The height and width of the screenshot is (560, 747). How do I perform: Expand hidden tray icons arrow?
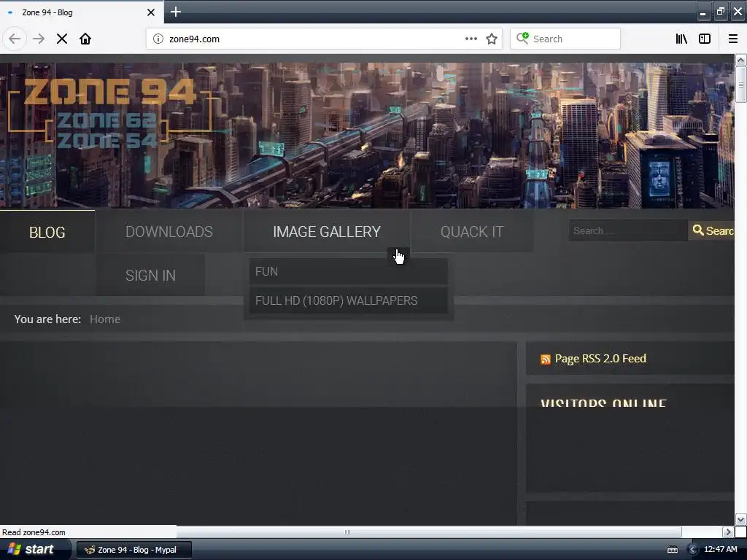coord(693,550)
